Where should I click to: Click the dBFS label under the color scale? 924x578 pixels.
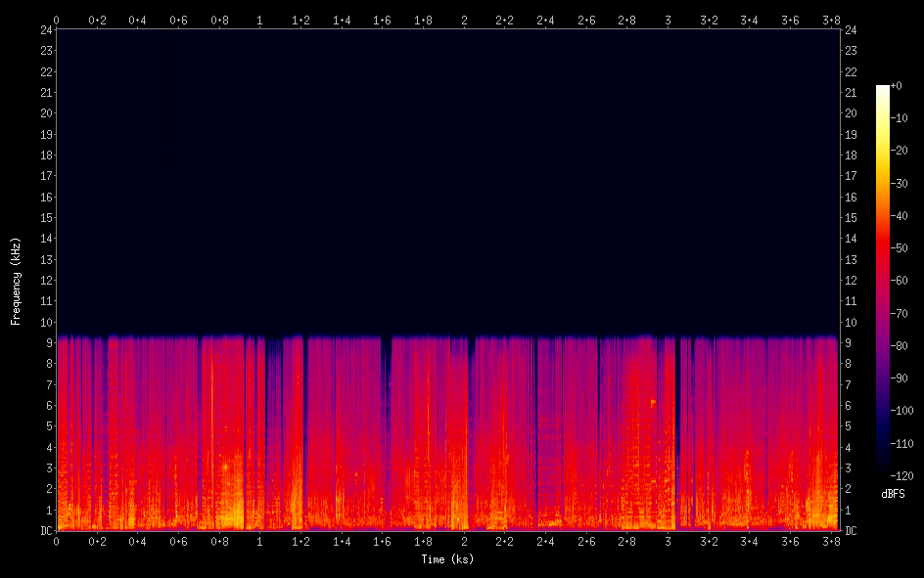tap(892, 495)
